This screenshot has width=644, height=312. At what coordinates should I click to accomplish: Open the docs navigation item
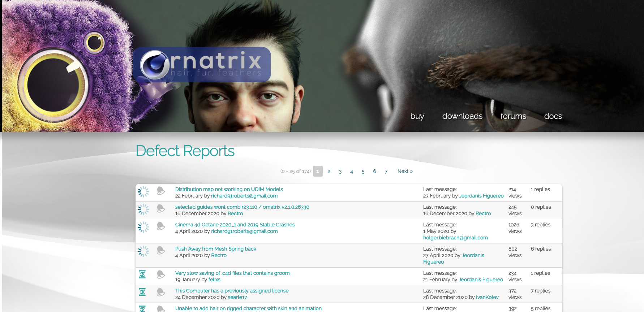[x=553, y=116]
